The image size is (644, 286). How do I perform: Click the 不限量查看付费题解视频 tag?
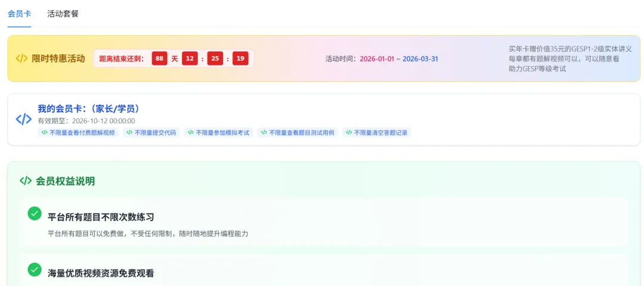(x=78, y=132)
